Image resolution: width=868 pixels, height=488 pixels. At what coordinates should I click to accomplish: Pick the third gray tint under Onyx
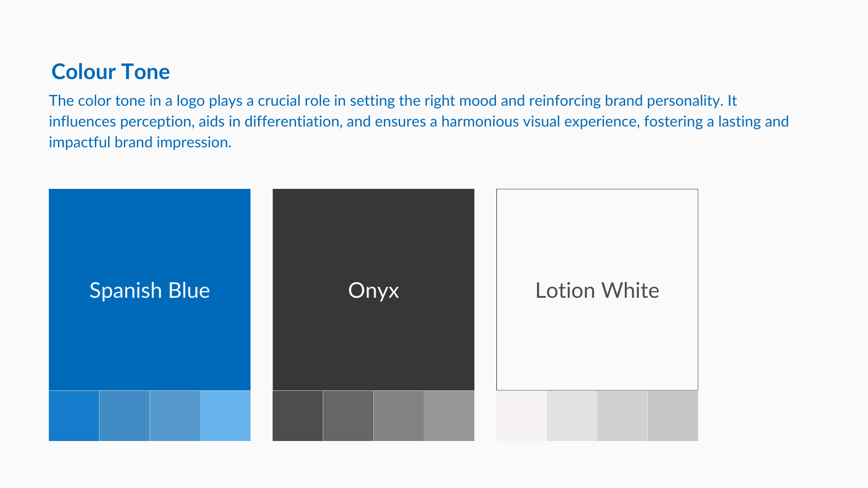tap(399, 416)
